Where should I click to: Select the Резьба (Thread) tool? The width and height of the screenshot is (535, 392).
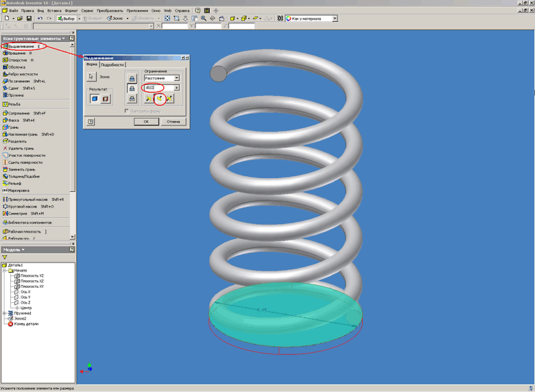(x=11, y=104)
